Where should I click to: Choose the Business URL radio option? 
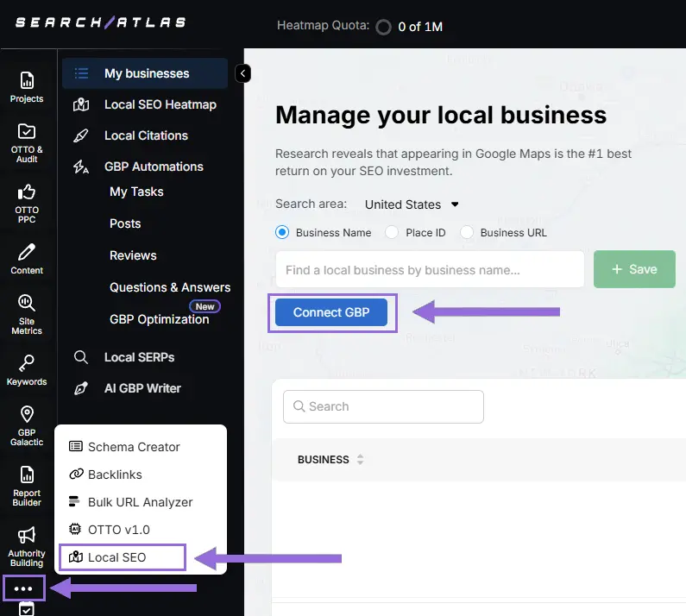tap(467, 232)
